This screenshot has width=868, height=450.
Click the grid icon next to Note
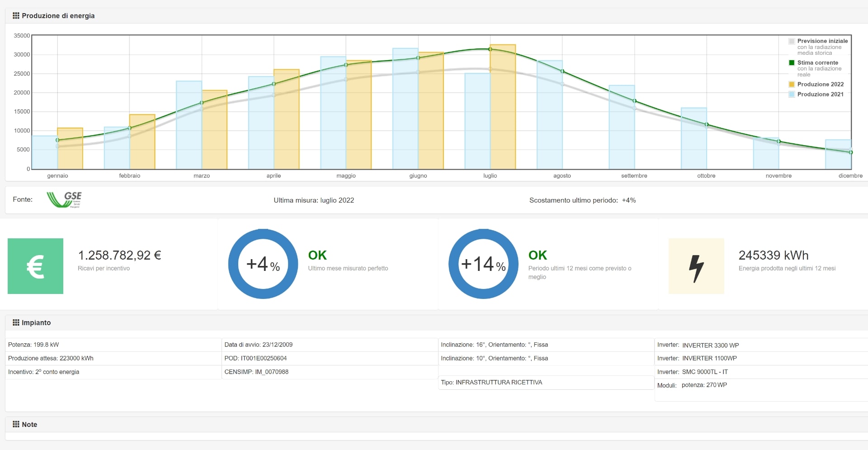tap(16, 424)
